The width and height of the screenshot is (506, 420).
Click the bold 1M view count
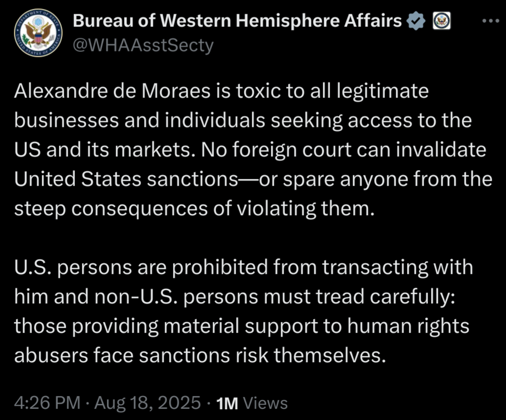pyautogui.click(x=227, y=403)
